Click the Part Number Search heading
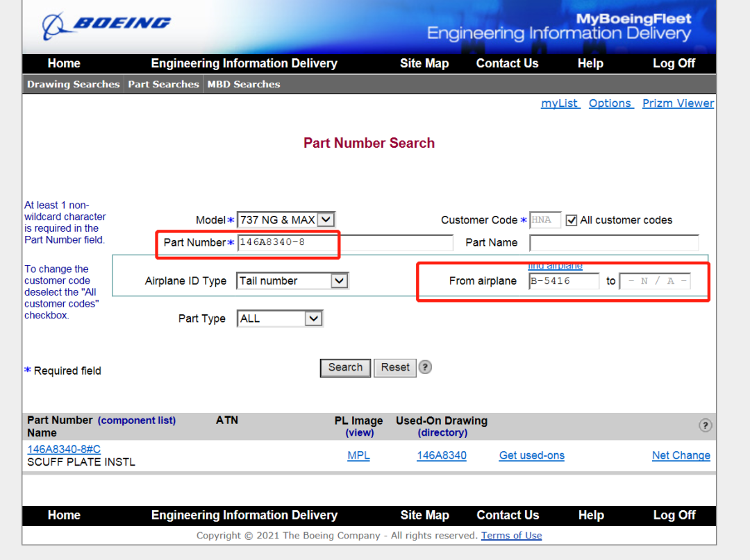Image resolution: width=750 pixels, height=560 pixels. (369, 143)
